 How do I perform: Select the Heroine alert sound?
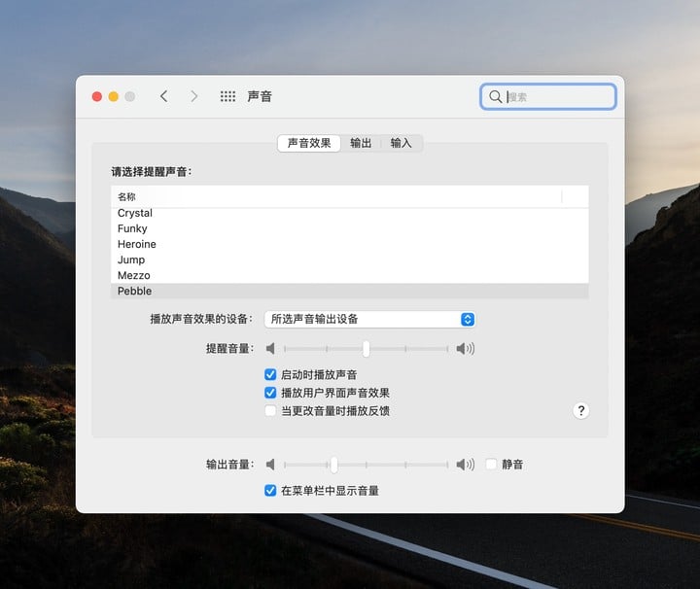point(137,244)
